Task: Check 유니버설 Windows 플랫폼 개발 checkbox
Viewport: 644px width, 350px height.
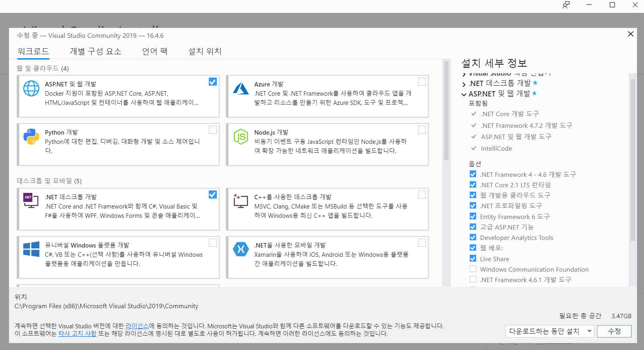Action: point(213,243)
